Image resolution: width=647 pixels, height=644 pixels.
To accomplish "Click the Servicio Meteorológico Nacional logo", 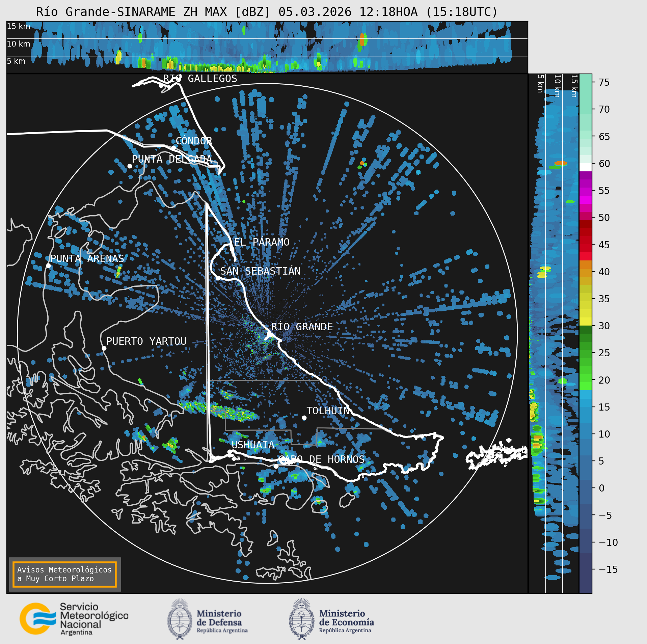I will pyautogui.click(x=74, y=619).
